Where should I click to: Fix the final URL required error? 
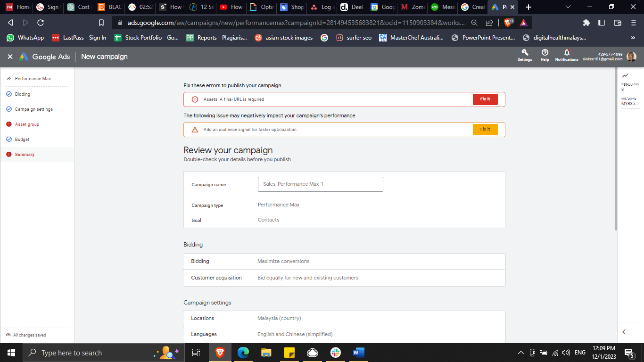click(x=485, y=99)
